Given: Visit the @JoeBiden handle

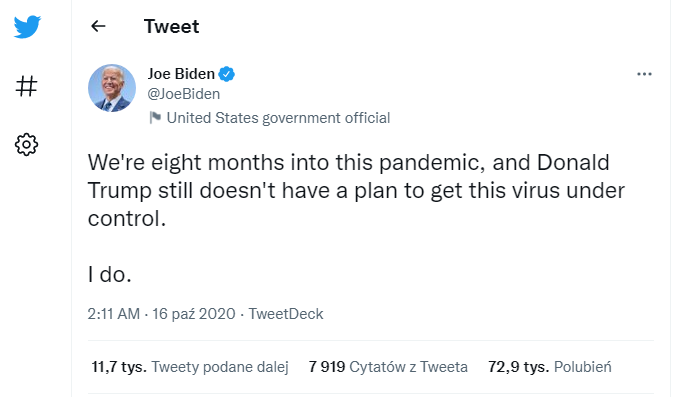Looking at the screenshot, I should (x=184, y=94).
